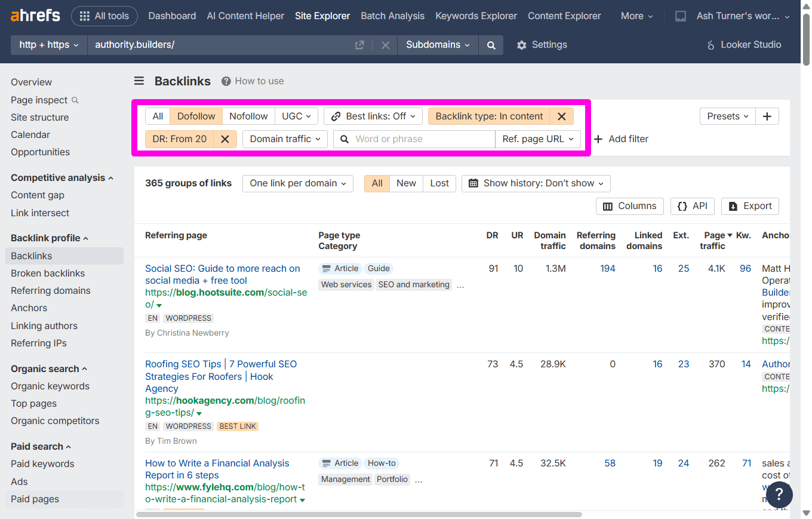812x519 pixels.
Task: Click the Page inspect search icon
Action: tap(75, 100)
